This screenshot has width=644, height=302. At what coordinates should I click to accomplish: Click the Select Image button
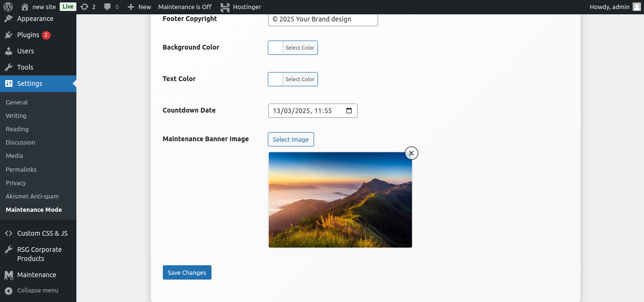click(x=291, y=139)
